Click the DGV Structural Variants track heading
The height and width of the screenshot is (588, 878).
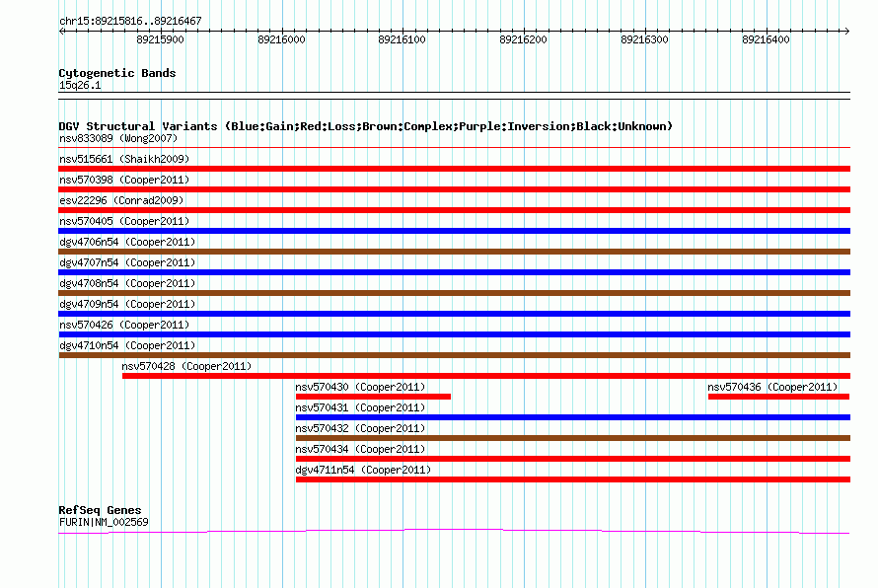[x=365, y=126]
